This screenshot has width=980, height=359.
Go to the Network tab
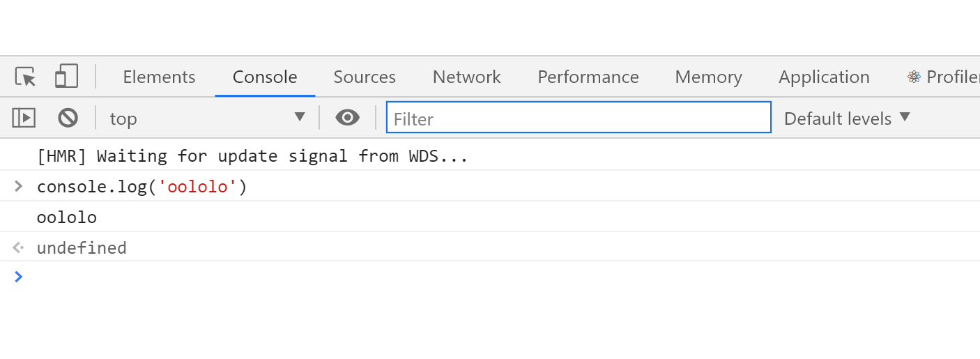point(466,77)
